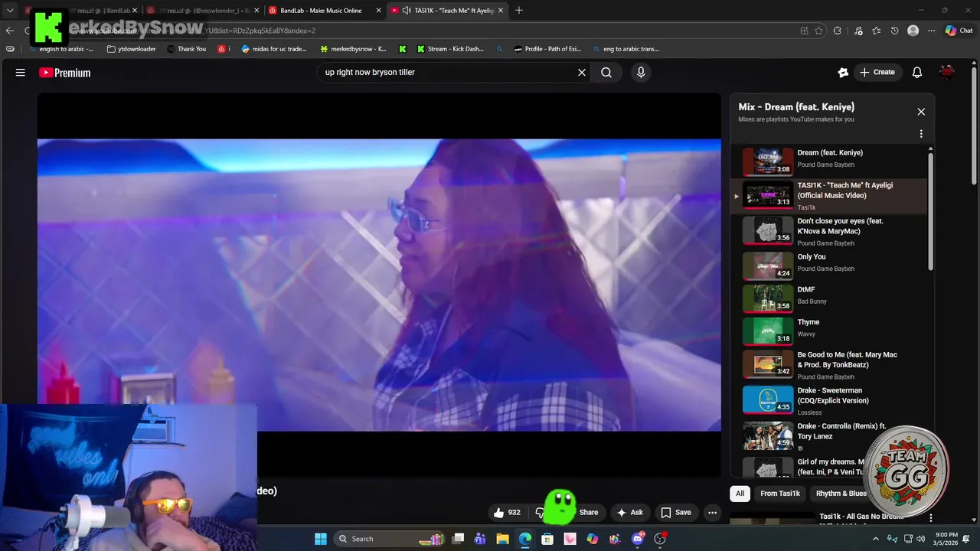Play Drake - Sweeterman playlist entry
The width and height of the screenshot is (980, 551).
pos(830,400)
